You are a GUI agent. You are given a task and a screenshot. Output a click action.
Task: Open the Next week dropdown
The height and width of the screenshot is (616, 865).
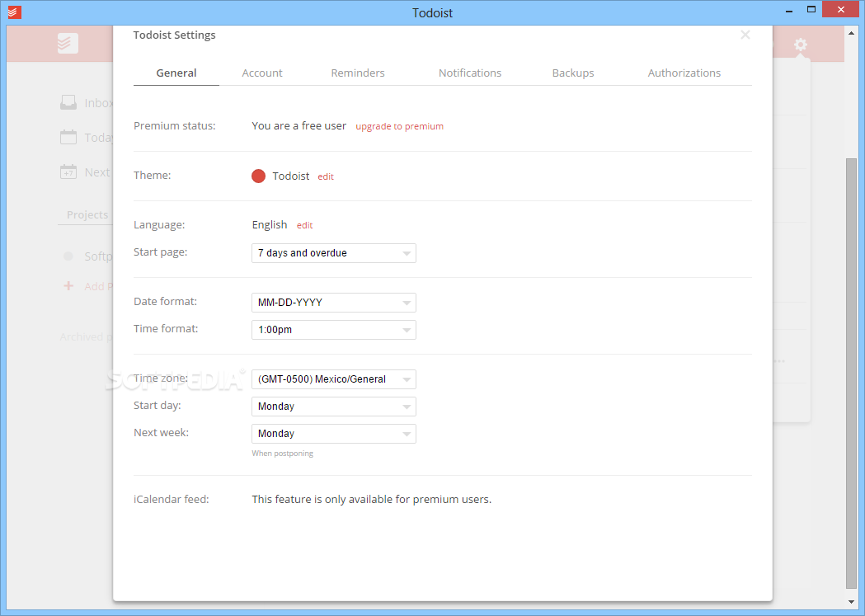[334, 434]
